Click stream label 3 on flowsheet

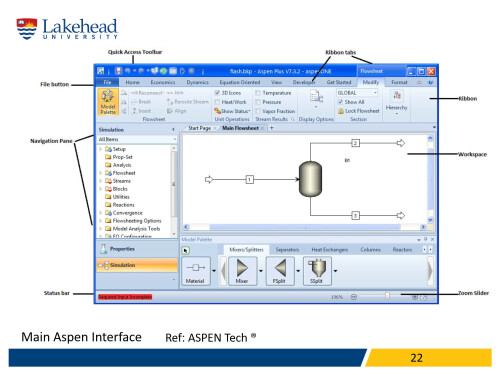355,216
